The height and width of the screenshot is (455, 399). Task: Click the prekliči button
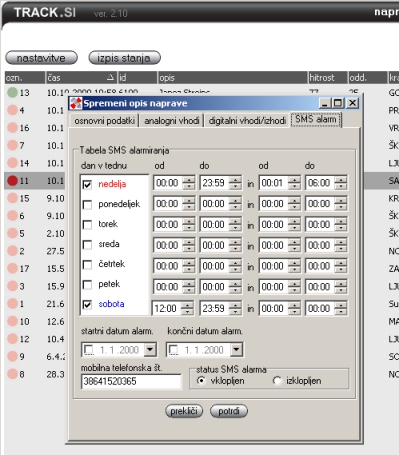(184, 411)
